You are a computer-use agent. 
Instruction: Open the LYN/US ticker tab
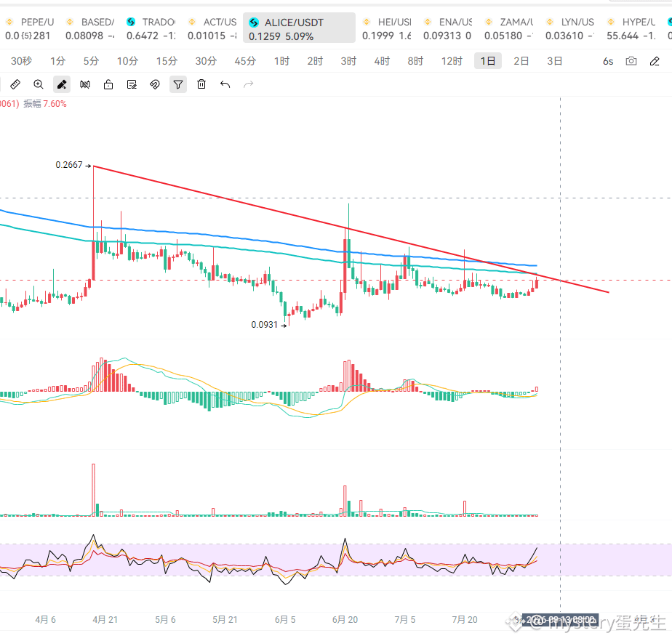pyautogui.click(x=570, y=28)
